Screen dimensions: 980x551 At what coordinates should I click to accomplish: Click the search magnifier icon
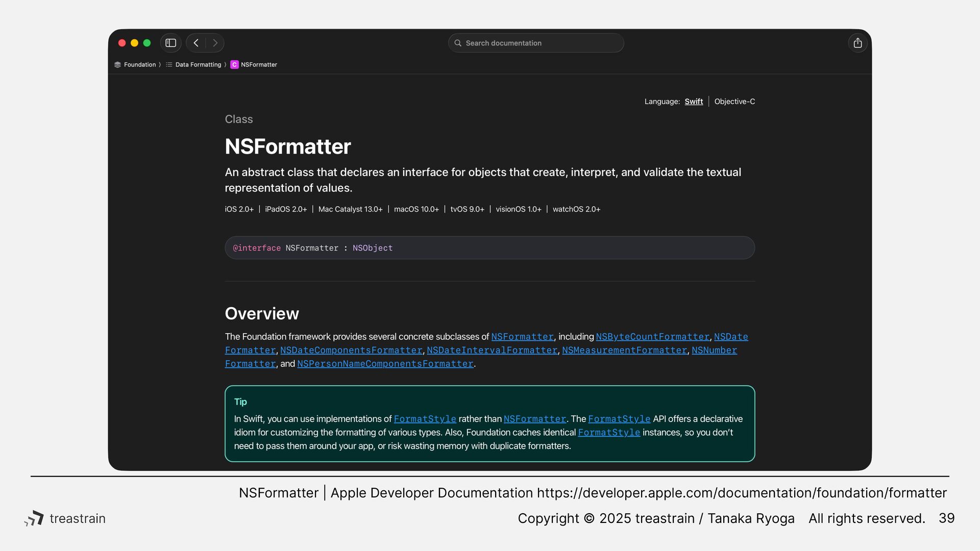pyautogui.click(x=458, y=43)
